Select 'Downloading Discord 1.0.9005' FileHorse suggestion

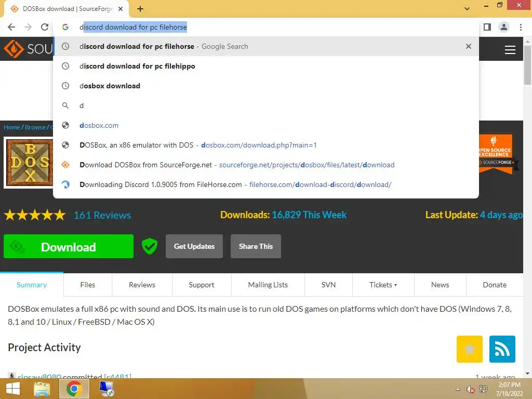[265, 184]
